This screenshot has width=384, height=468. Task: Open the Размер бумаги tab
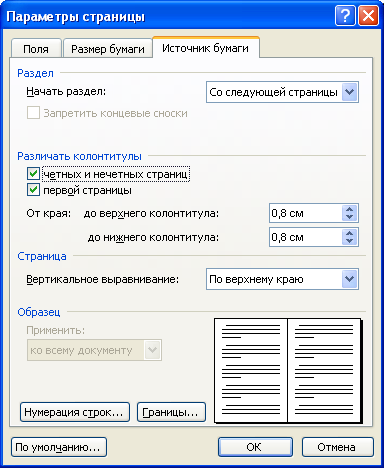click(108, 49)
